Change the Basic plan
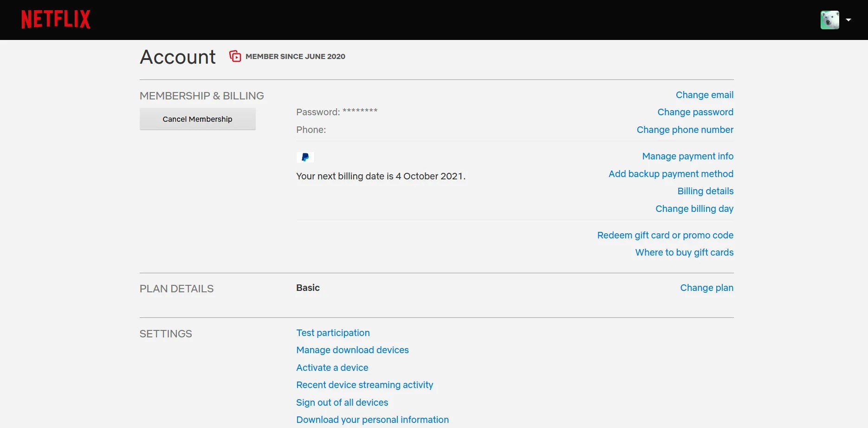The height and width of the screenshot is (428, 868). click(x=706, y=288)
